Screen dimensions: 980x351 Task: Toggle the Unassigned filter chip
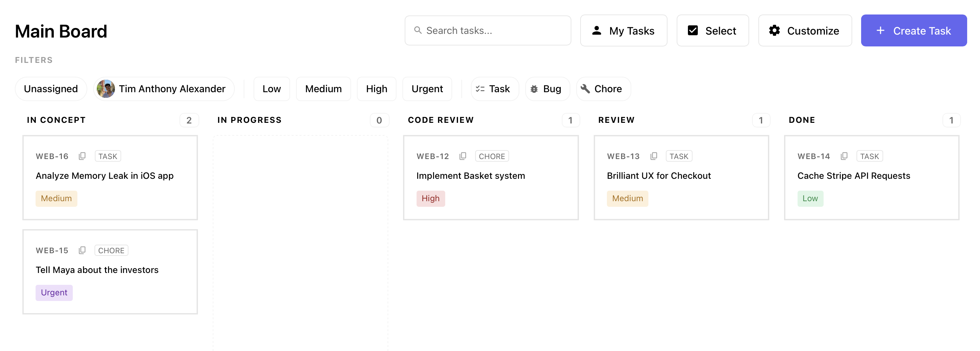[51, 89]
